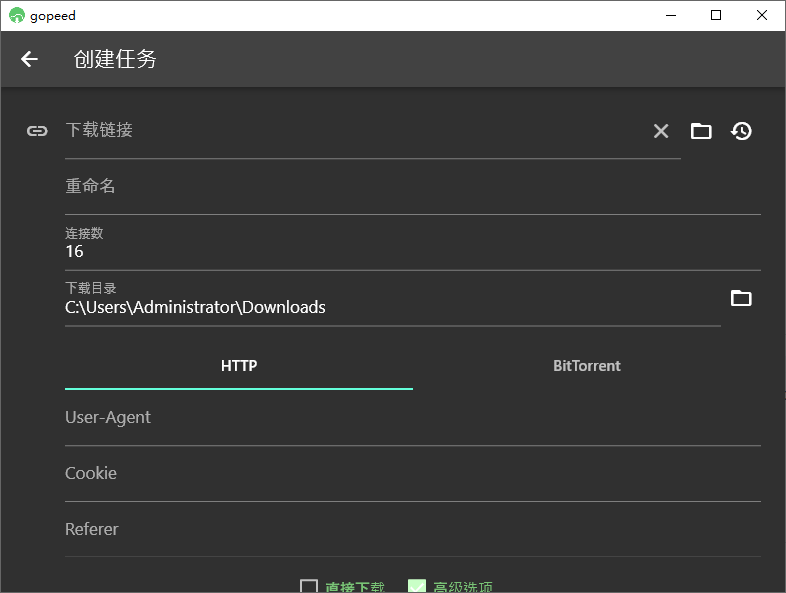Click the 下载目录 path field
Screen dimensions: 786x593
[x=390, y=307]
